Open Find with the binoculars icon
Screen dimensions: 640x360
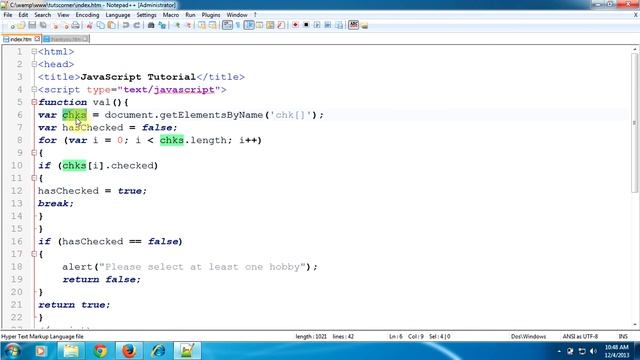[151, 25]
